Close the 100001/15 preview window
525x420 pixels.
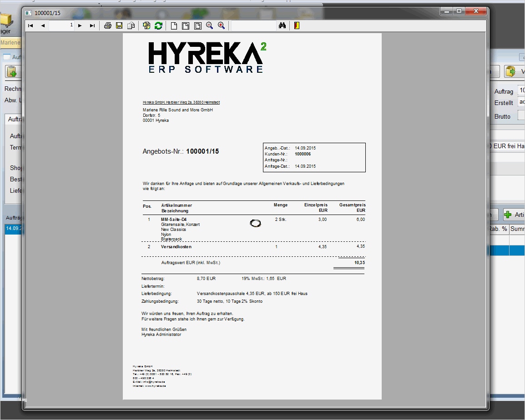tap(476, 11)
